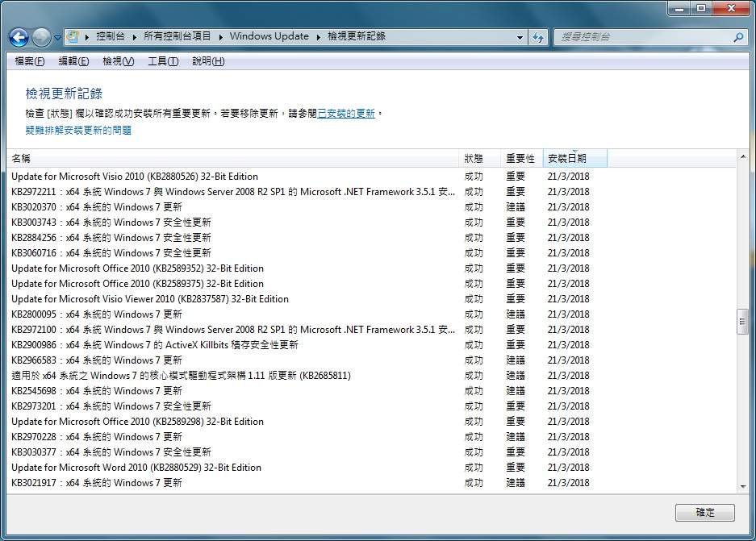Expand arrow after 所有控制台項目 breadcrumb

220,36
